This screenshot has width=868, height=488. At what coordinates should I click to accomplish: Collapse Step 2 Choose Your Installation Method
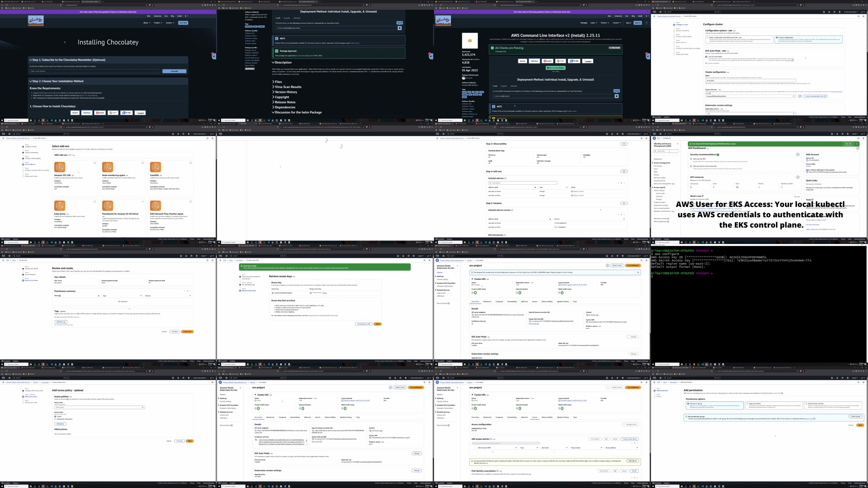click(x=56, y=81)
